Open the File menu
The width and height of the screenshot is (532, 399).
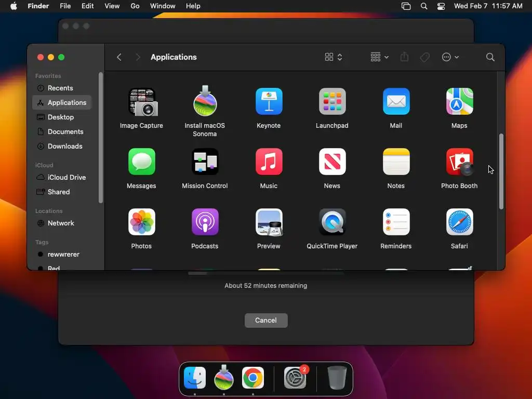coord(65,6)
